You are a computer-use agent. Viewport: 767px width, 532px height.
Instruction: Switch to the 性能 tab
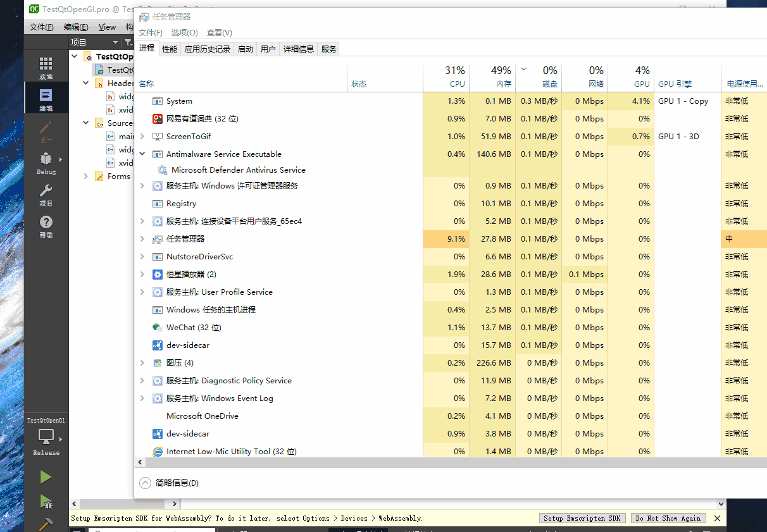coord(170,49)
